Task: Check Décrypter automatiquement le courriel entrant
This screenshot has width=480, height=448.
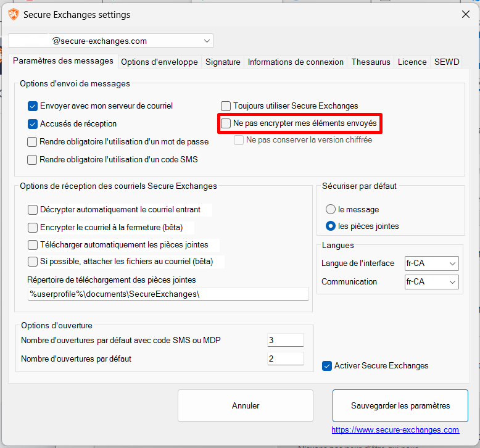Action: 33,210
